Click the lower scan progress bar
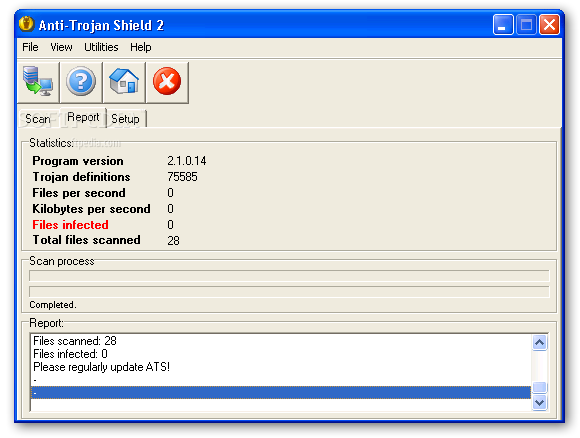Viewport: 580px width, 438px height. [x=289, y=292]
